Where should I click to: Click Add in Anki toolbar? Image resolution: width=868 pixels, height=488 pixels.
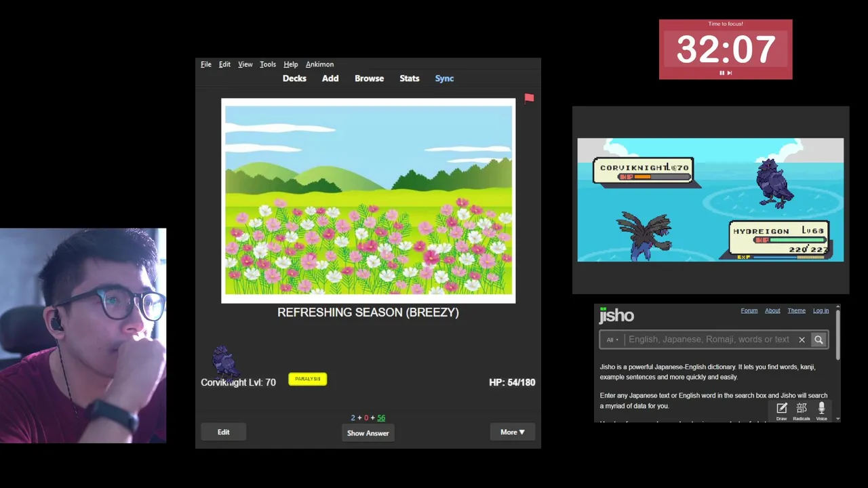pos(330,79)
